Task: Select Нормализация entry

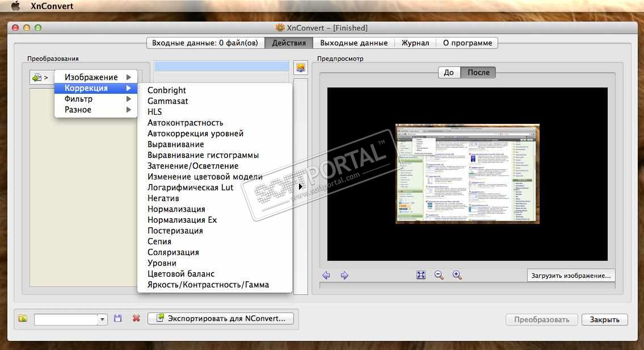Action: [215, 209]
